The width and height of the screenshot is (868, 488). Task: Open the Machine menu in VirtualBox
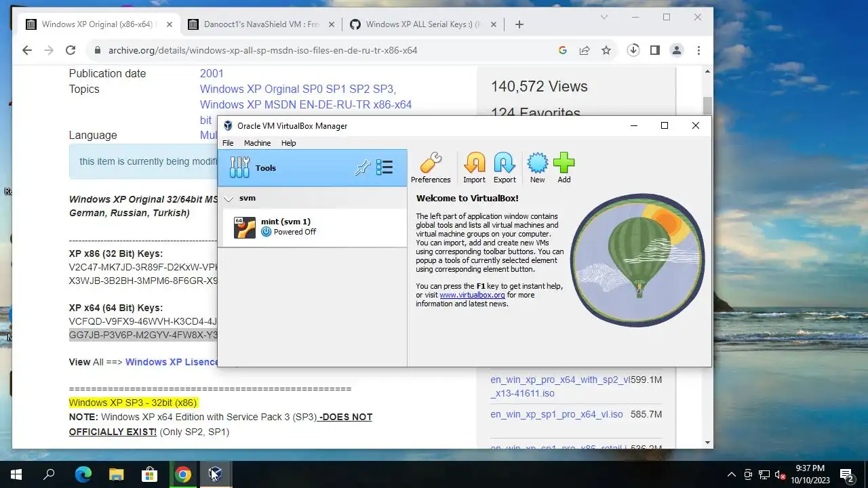[x=257, y=143]
